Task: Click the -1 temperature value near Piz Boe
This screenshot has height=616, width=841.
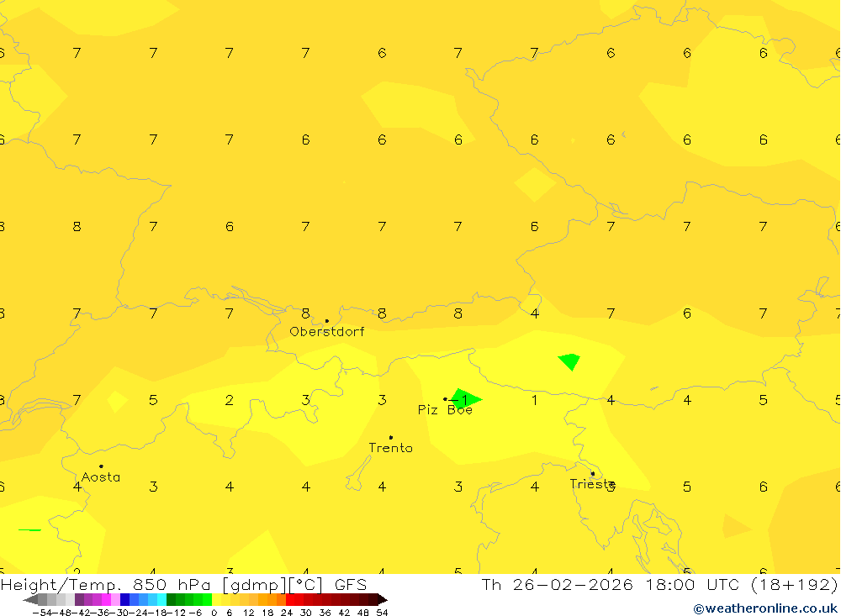Action: 459,400
